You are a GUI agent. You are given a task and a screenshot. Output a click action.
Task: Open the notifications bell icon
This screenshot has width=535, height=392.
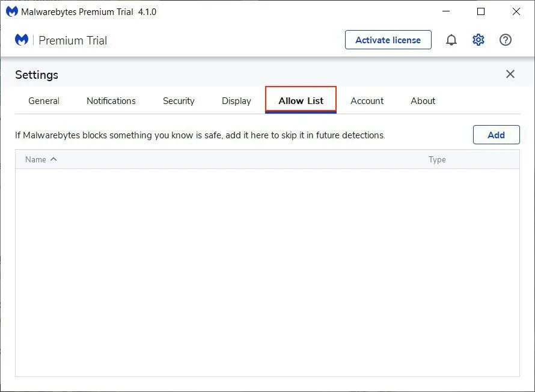pos(451,40)
